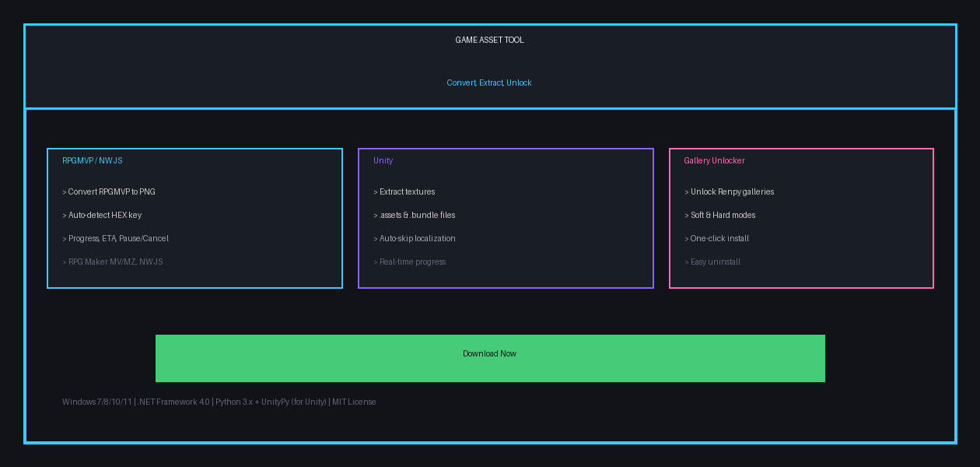Click the Unlock Renpy galleries line
The height and width of the screenshot is (467, 980).
730,191
